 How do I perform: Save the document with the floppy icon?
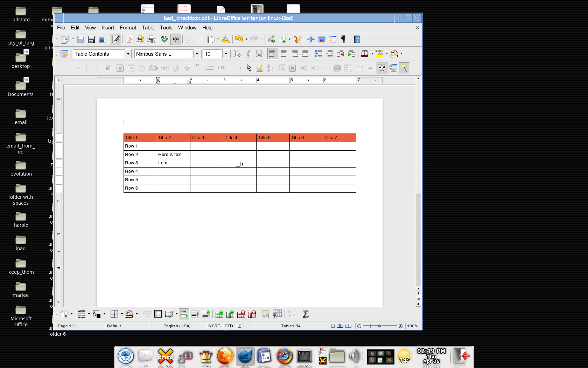(x=91, y=40)
